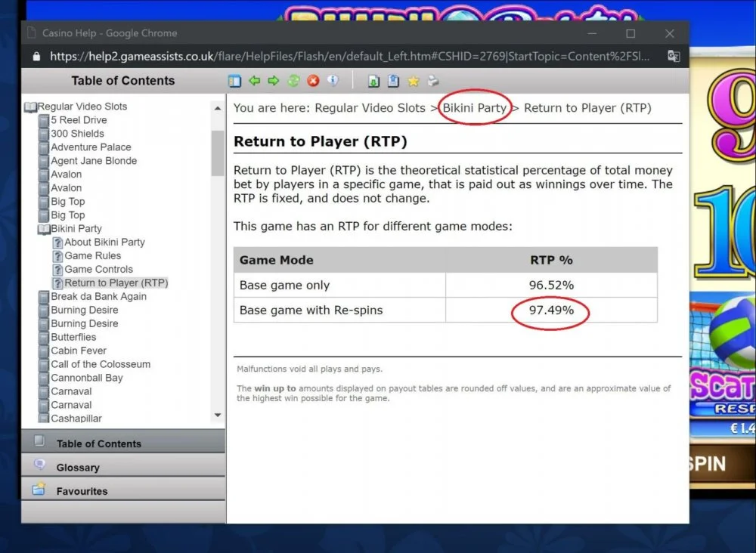Click the 96.52% RTP value

tap(551, 285)
